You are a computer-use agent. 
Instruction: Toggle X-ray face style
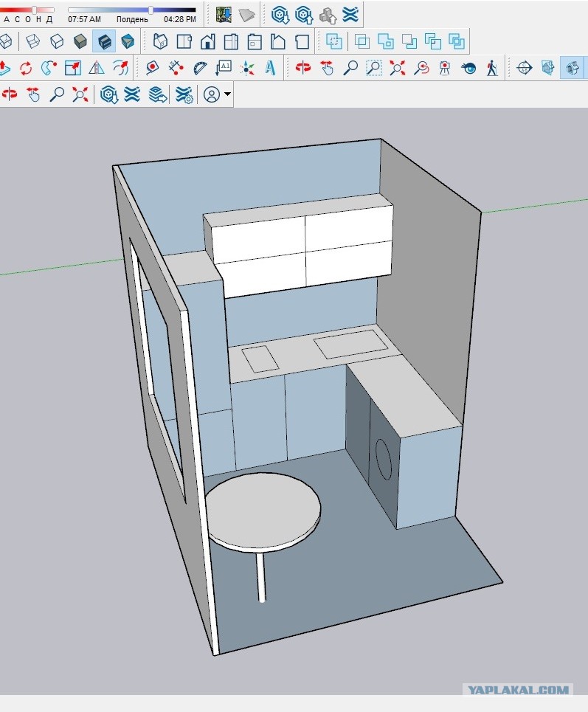[7, 41]
